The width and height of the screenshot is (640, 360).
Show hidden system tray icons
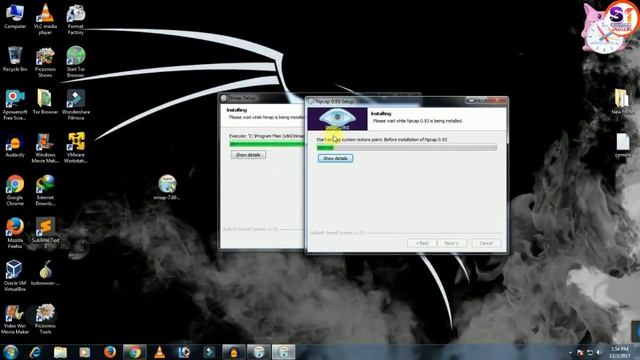570,352
